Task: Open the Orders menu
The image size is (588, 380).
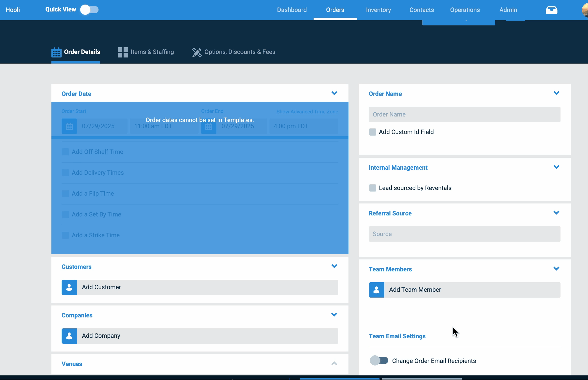Action: (x=335, y=10)
